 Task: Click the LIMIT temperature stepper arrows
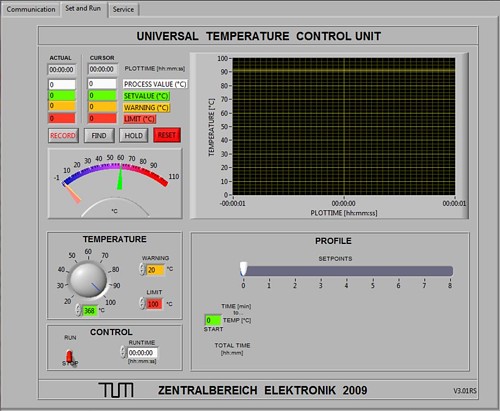click(x=142, y=304)
